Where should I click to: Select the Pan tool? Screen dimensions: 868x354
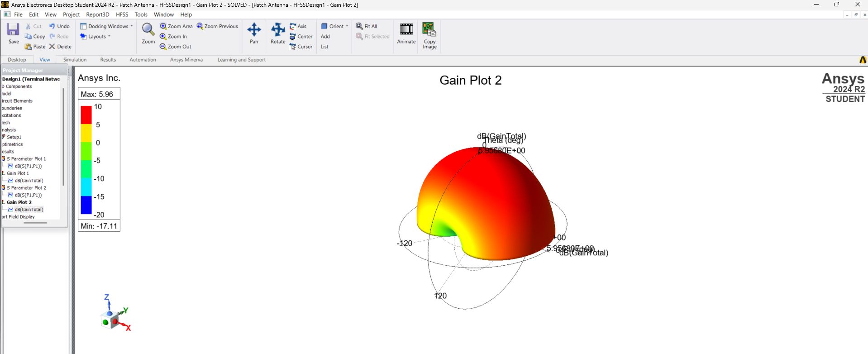254,33
